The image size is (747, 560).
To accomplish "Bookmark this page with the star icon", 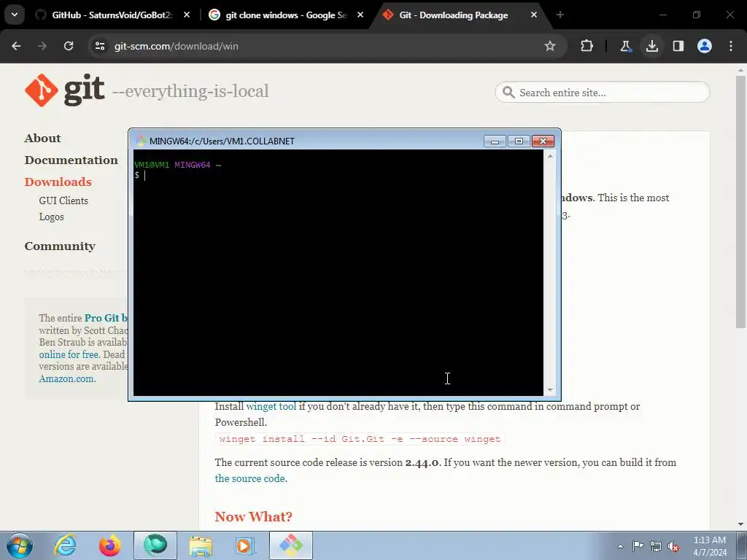I will pyautogui.click(x=550, y=46).
